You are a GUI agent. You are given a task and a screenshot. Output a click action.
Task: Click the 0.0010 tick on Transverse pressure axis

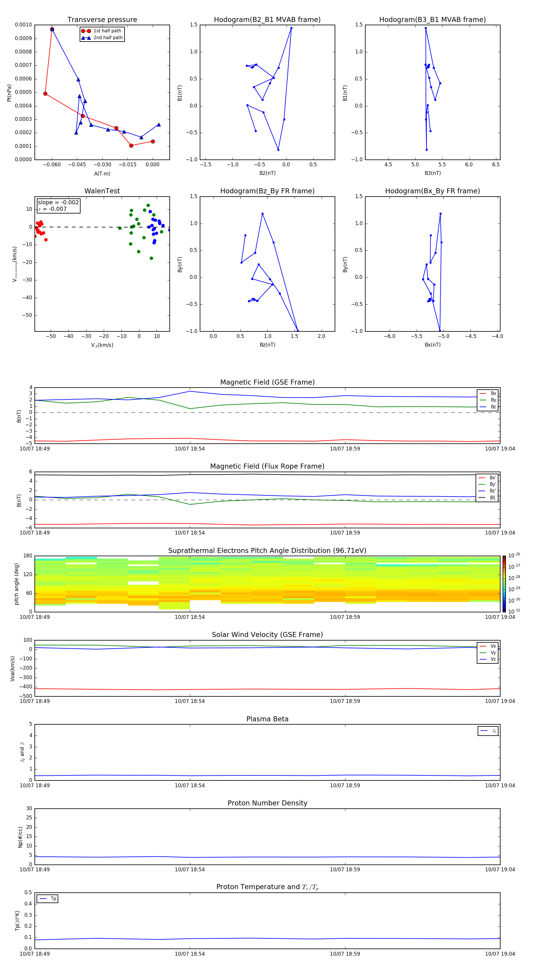(x=23, y=25)
